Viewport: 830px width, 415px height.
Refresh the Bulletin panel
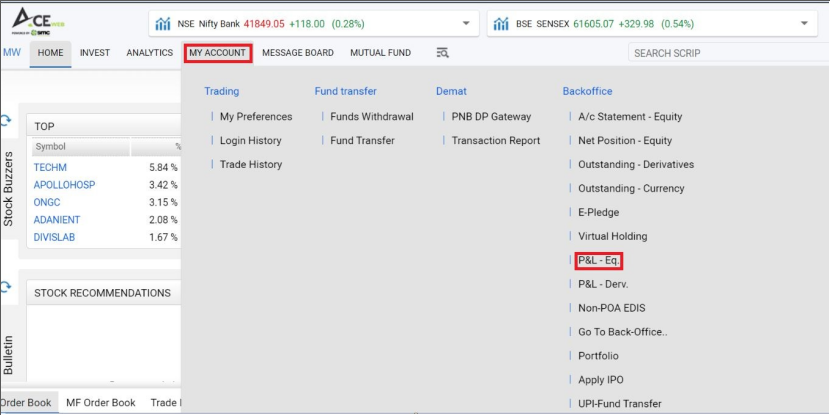click(x=5, y=287)
